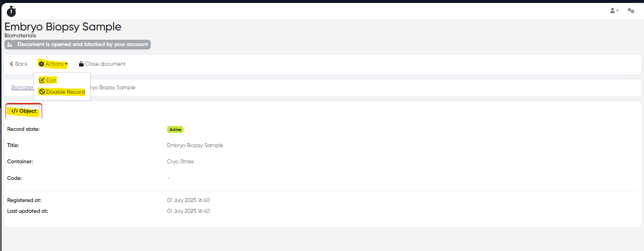
Task: Click the Cryo Straw container value
Action: [x=180, y=161]
